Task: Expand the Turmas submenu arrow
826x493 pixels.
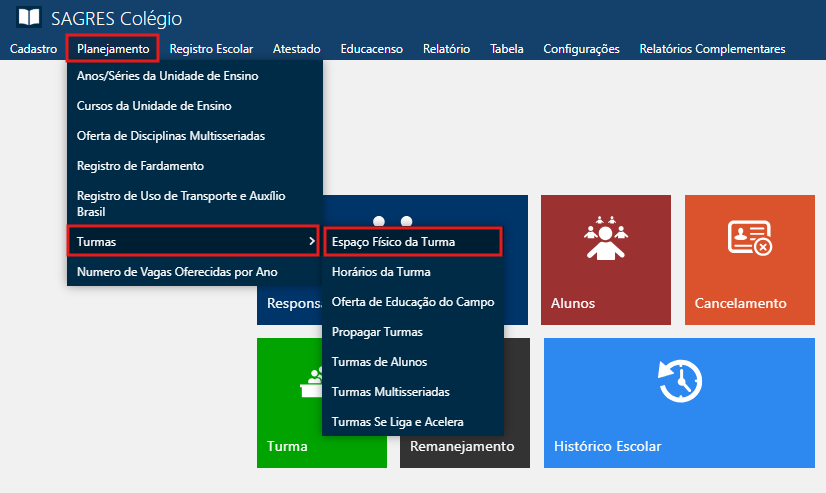Action: [x=312, y=241]
